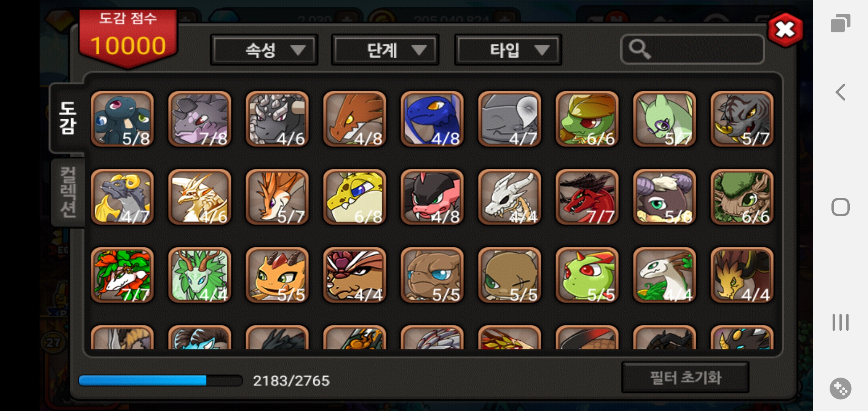
Task: Click the 필터 초기화 reset filter button
Action: coord(685,378)
